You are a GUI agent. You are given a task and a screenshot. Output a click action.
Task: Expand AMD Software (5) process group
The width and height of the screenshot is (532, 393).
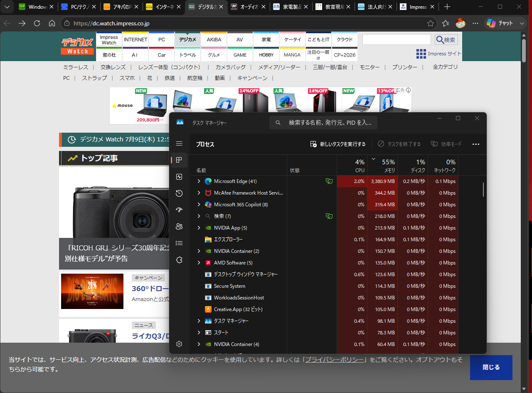(199, 263)
